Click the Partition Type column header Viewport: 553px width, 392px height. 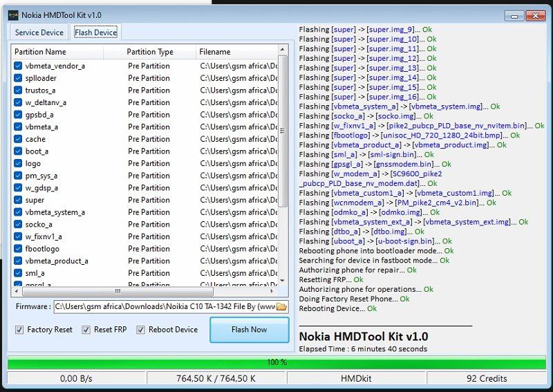[149, 52]
